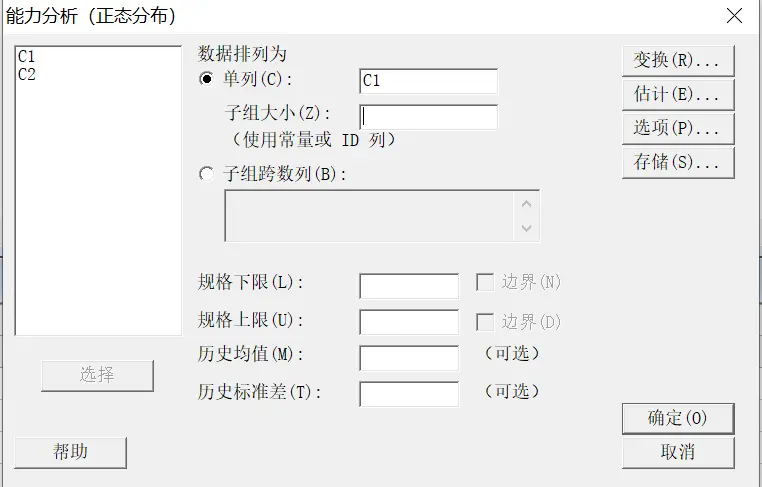762x487 pixels.
Task: Select column C1 in the list
Action: click(27, 58)
